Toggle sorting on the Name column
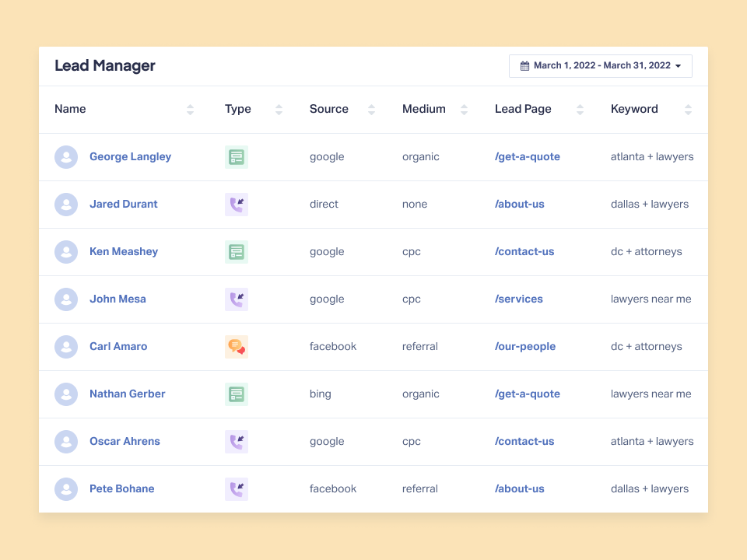 (191, 109)
